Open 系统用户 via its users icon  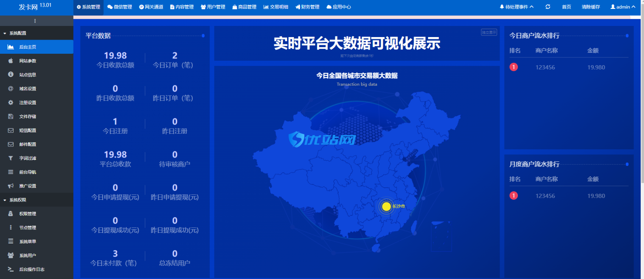coord(11,255)
